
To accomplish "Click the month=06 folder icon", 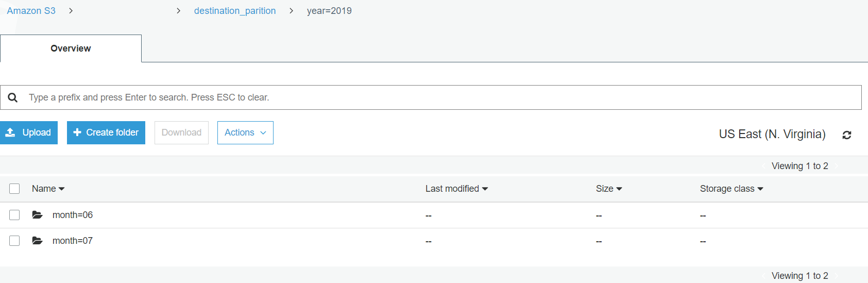I will [x=37, y=215].
